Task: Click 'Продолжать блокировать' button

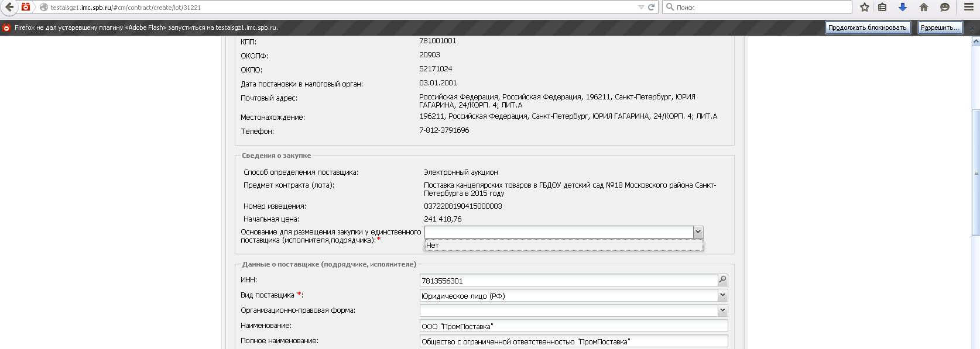Action: click(x=868, y=27)
